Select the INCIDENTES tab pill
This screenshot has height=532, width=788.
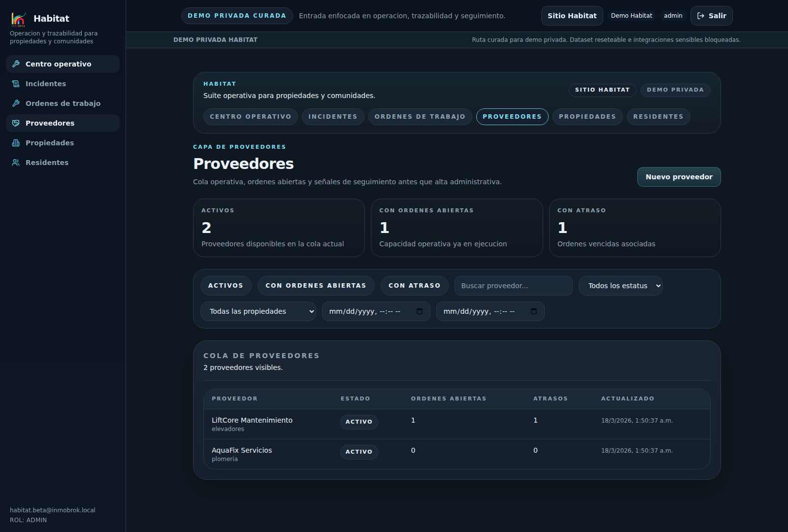[x=333, y=117]
